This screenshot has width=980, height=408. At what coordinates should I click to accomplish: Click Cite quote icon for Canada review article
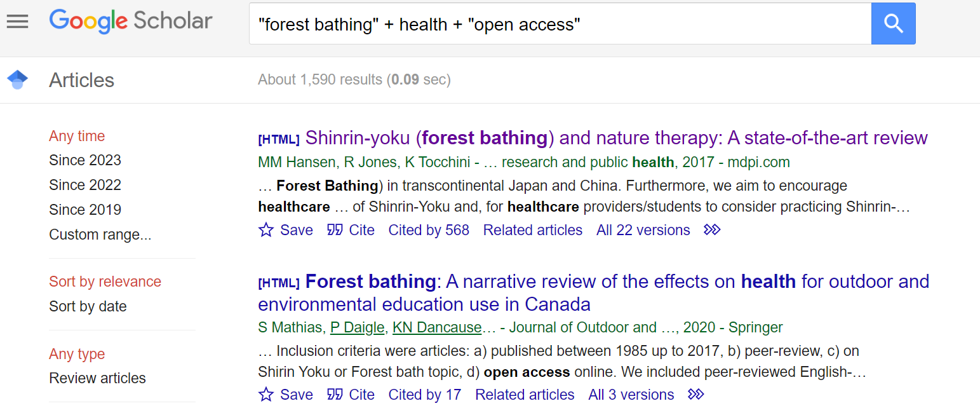click(335, 395)
